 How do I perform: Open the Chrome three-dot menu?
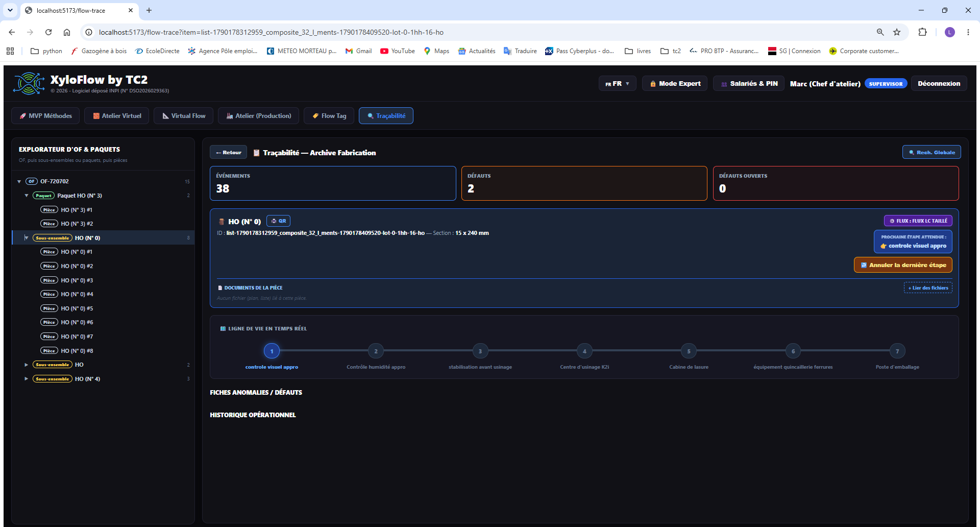pyautogui.click(x=968, y=32)
